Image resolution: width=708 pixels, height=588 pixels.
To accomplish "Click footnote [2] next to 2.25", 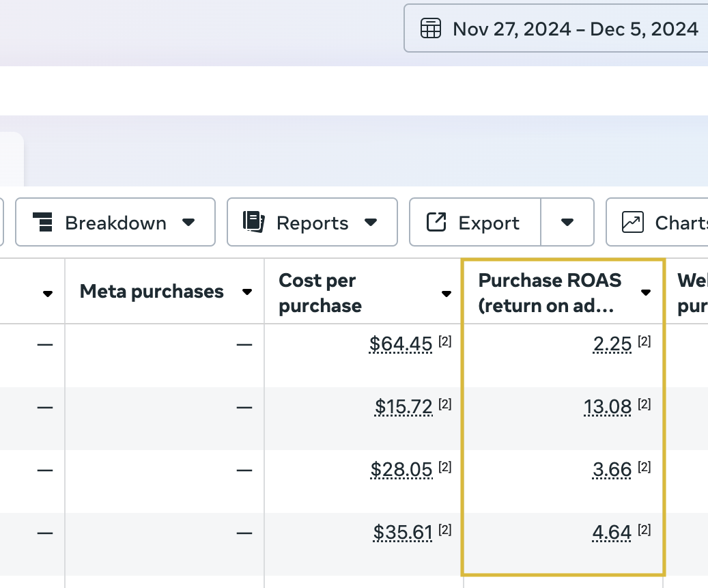I will (644, 341).
